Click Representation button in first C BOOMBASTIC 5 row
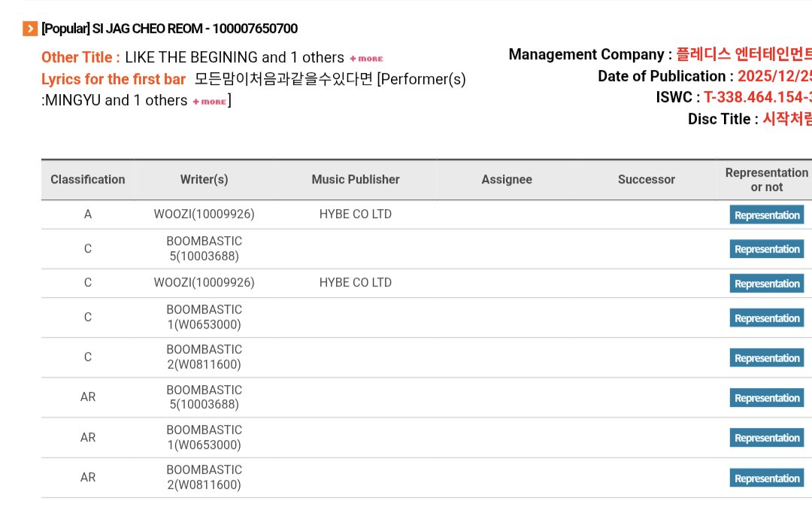This screenshot has height=516, width=812. coord(766,249)
